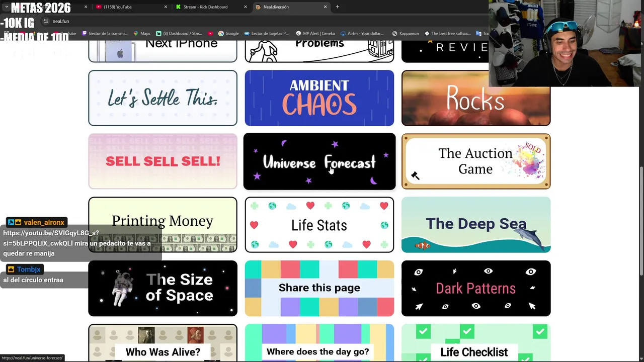Screen dimensions: 644x362
Task: Open the Kappamon bookmark
Action: [x=406, y=34]
